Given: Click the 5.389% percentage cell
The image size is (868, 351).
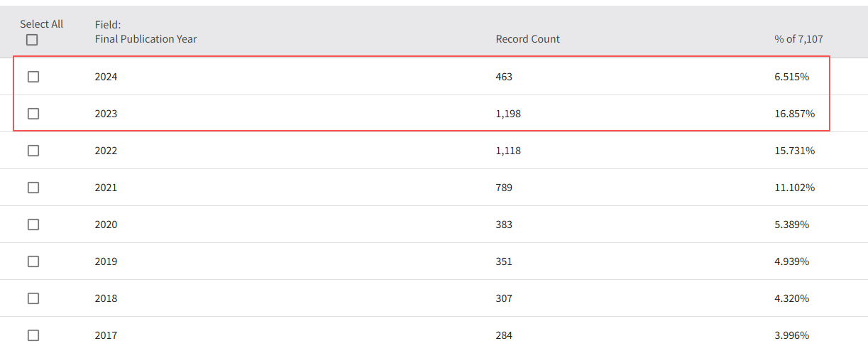Looking at the screenshot, I should (791, 225).
